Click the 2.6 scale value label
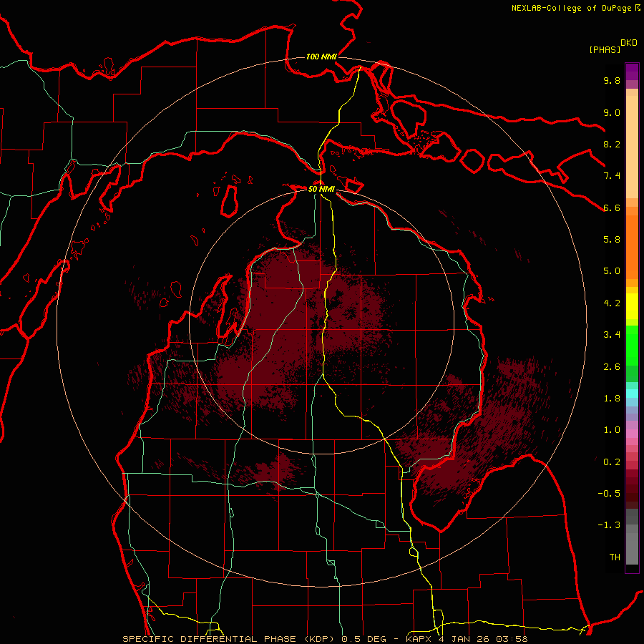The image size is (644, 644). click(x=612, y=366)
